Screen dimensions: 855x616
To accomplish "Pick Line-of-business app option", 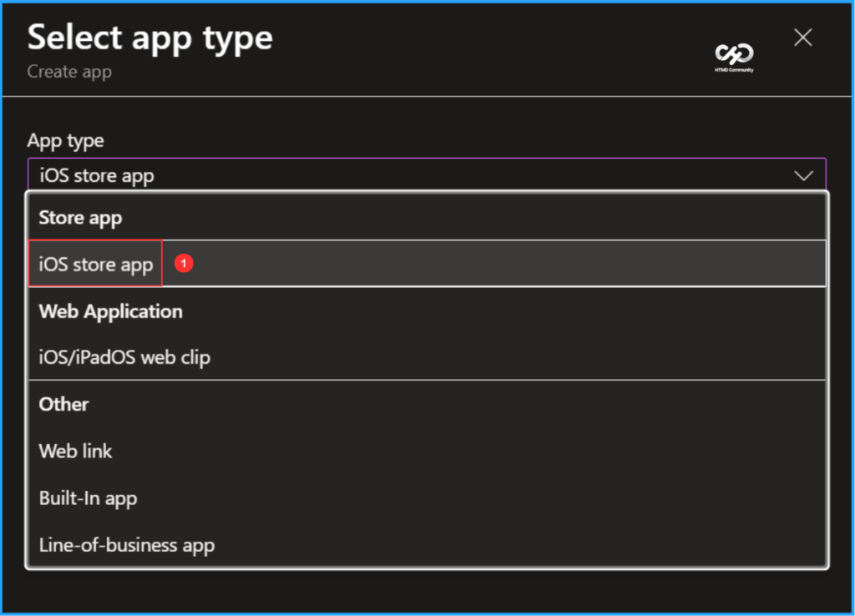I will coord(127,544).
